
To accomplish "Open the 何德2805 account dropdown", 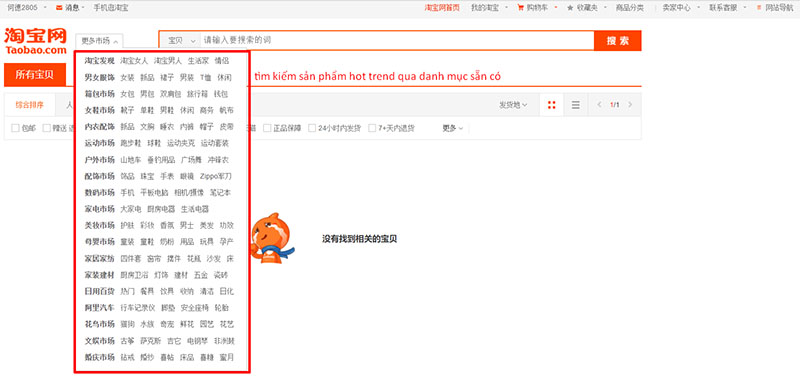I will click(x=27, y=8).
